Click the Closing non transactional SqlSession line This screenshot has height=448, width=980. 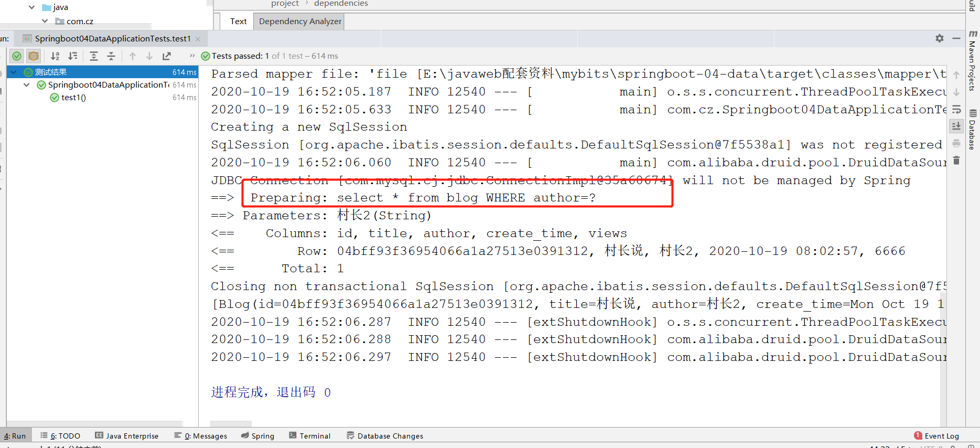[579, 286]
